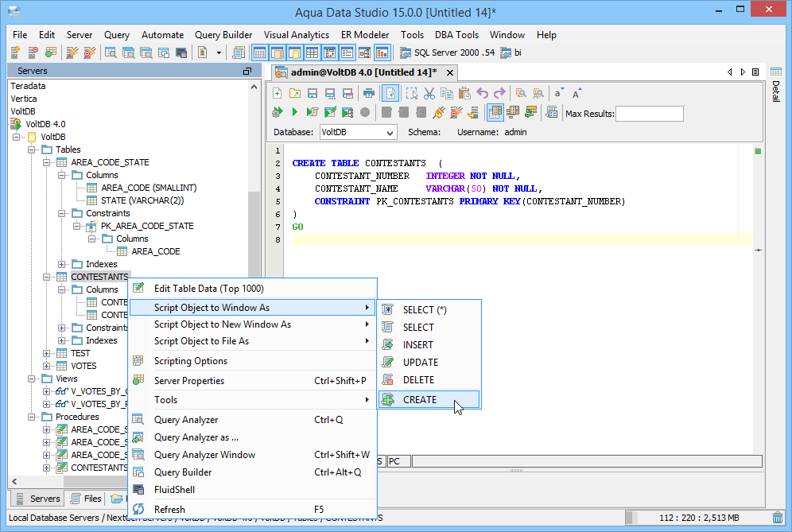Click the Paste clipboard icon
Viewport: 792px width, 532px height.
(x=464, y=93)
